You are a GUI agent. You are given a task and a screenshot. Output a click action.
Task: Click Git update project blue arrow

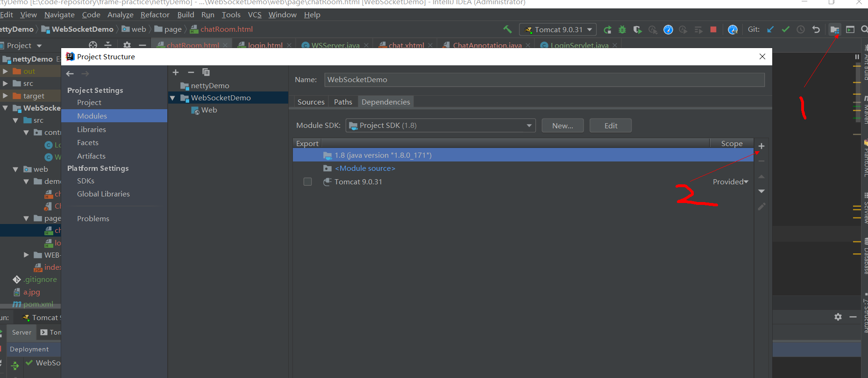[x=771, y=29]
